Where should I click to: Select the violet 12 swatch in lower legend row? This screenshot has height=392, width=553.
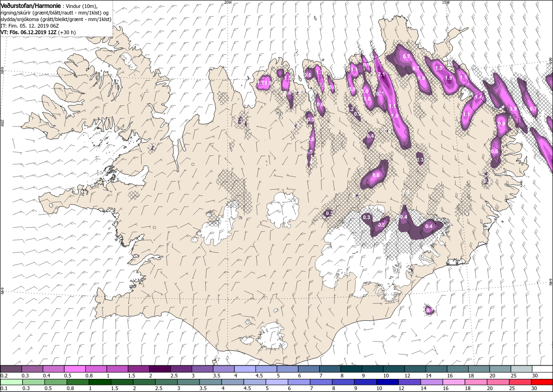pos(409,382)
